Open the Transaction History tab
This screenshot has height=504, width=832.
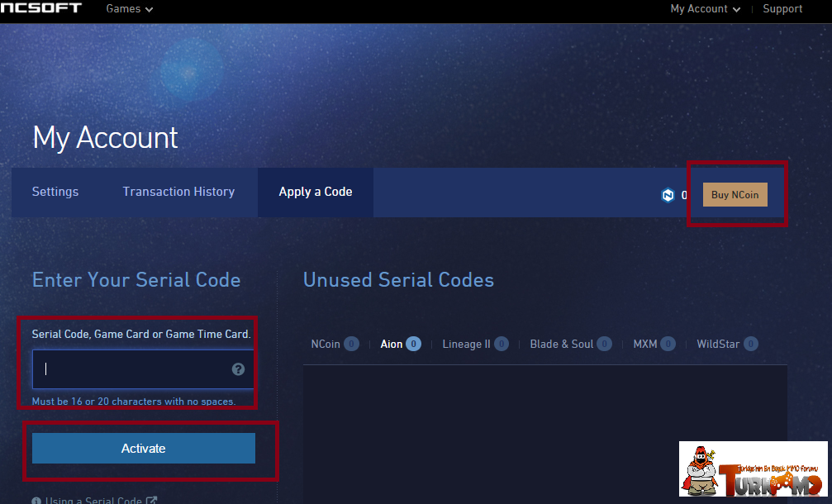[178, 192]
